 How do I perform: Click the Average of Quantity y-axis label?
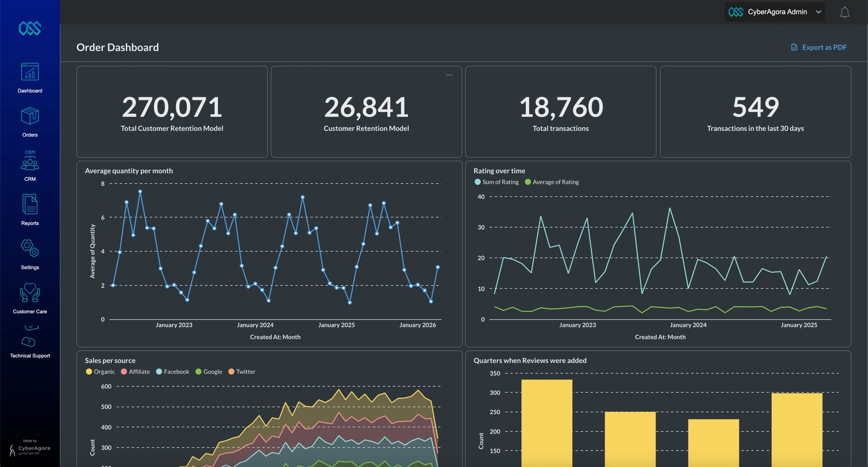point(92,251)
